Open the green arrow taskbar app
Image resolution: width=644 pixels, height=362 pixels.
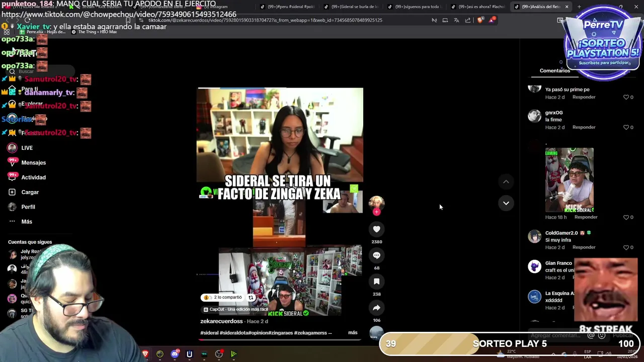[233, 354]
